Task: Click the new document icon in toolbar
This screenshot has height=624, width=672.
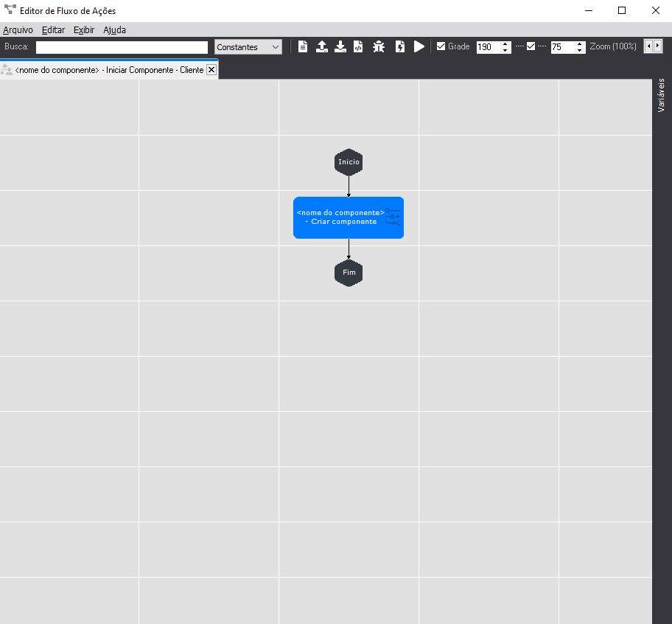Action: click(x=303, y=47)
